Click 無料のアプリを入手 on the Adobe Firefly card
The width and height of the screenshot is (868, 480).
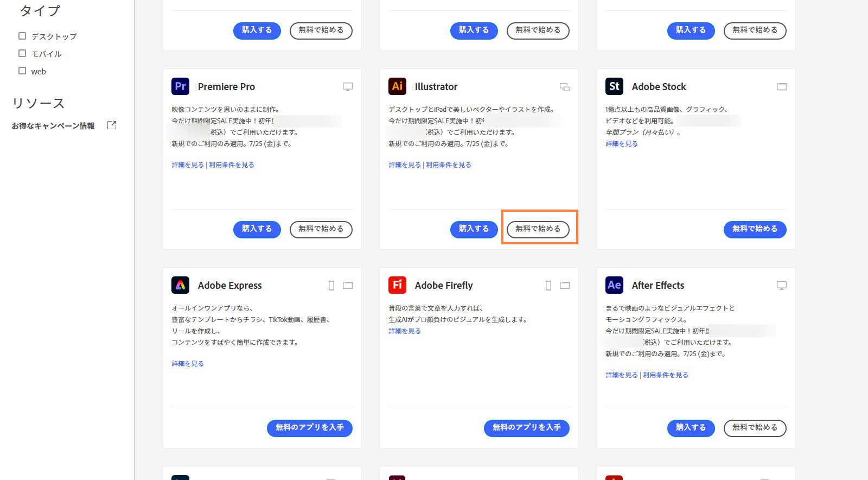[x=527, y=428]
